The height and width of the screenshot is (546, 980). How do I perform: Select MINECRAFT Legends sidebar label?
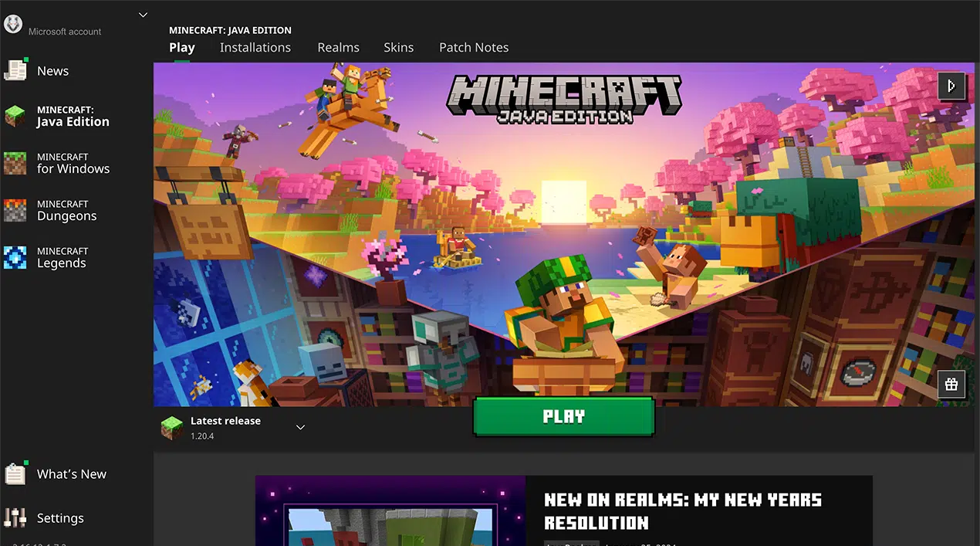63,258
